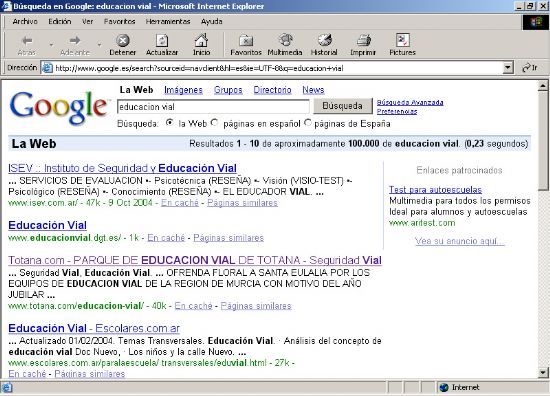Open the Edición menu

60,21
